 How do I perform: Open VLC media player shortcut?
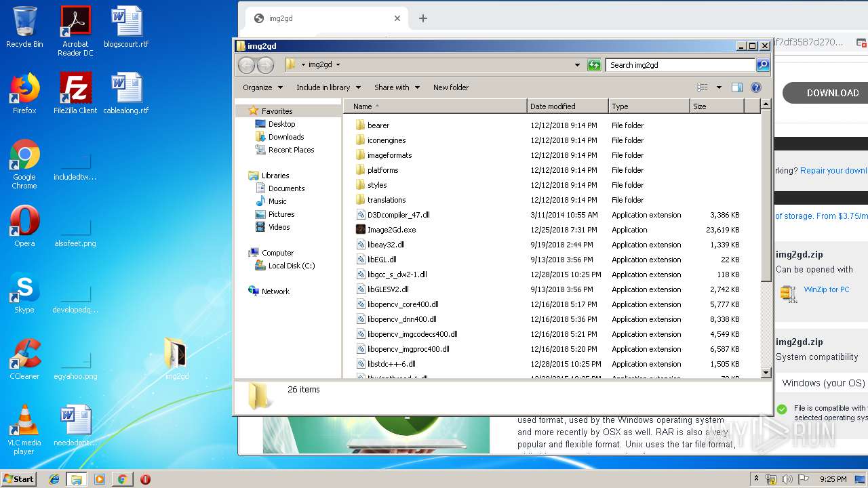tap(24, 430)
